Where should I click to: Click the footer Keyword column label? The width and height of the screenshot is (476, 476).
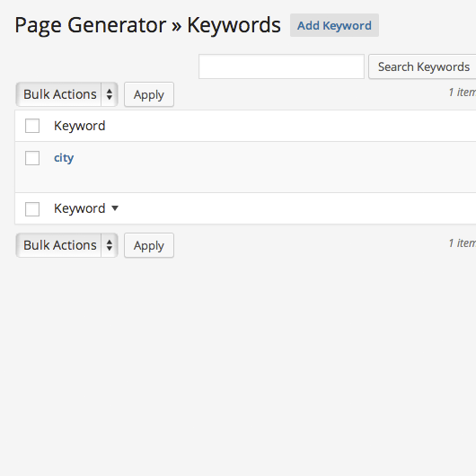point(80,208)
